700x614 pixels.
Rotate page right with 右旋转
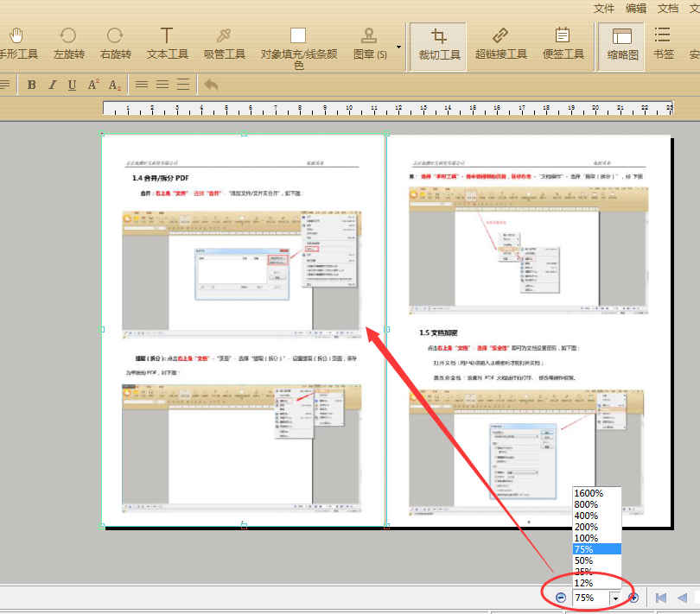click(116, 44)
